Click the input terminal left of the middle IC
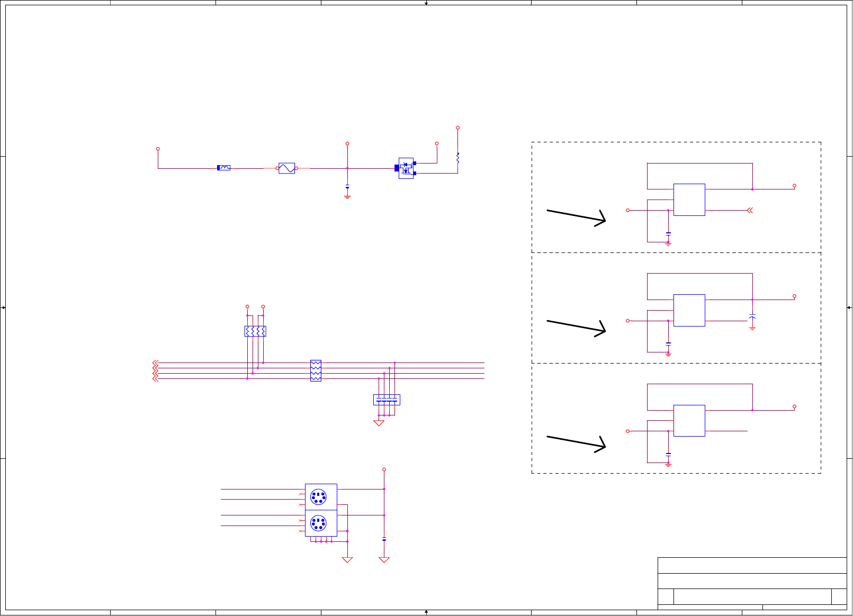Screen dimensions: 853x616 [x=628, y=321]
